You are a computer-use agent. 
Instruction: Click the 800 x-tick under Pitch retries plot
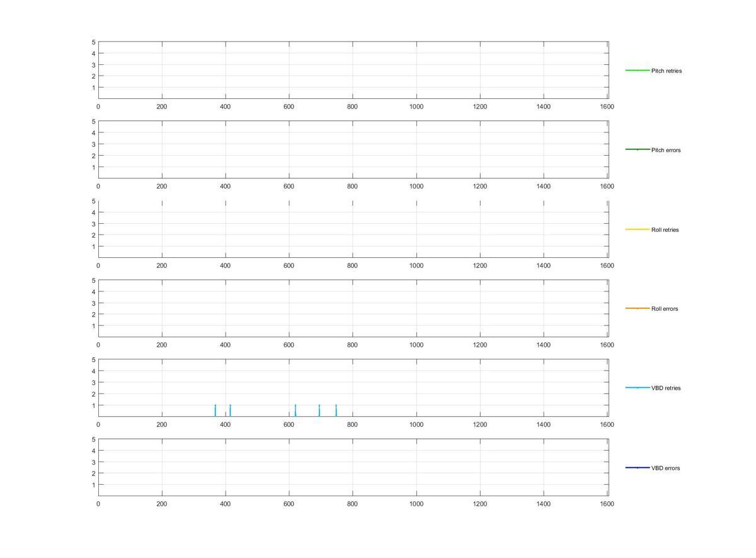[x=352, y=107]
